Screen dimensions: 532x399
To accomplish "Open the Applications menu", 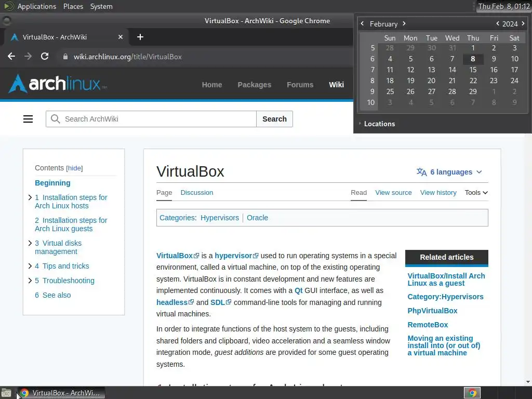I will pos(37,6).
